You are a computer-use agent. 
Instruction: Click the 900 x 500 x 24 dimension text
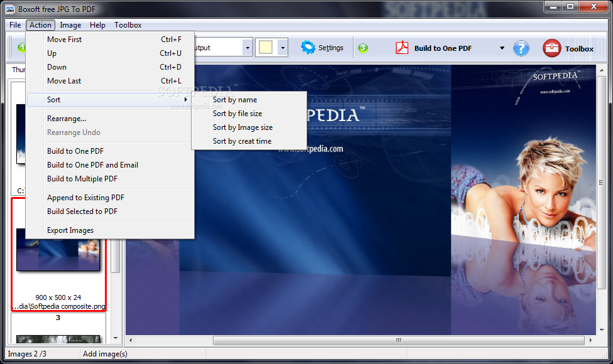pyautogui.click(x=58, y=297)
